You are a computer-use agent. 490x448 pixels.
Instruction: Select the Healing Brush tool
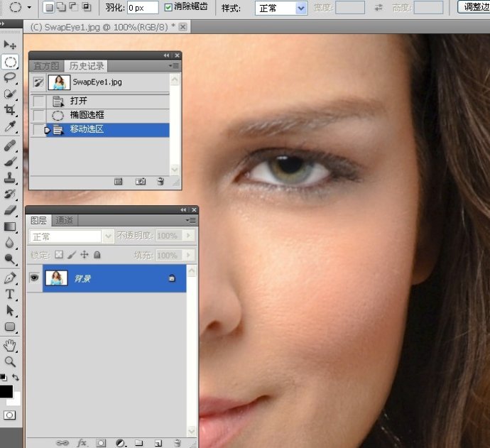[10, 146]
